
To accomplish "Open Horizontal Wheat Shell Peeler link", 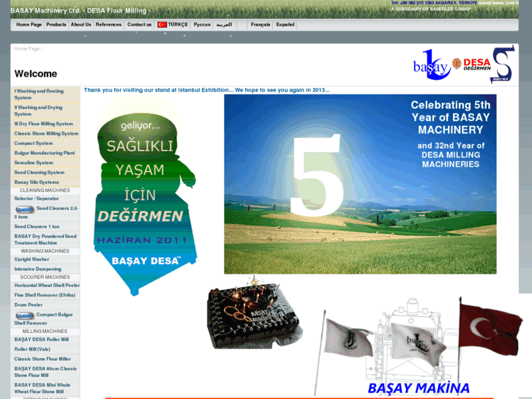I will pos(45,286).
